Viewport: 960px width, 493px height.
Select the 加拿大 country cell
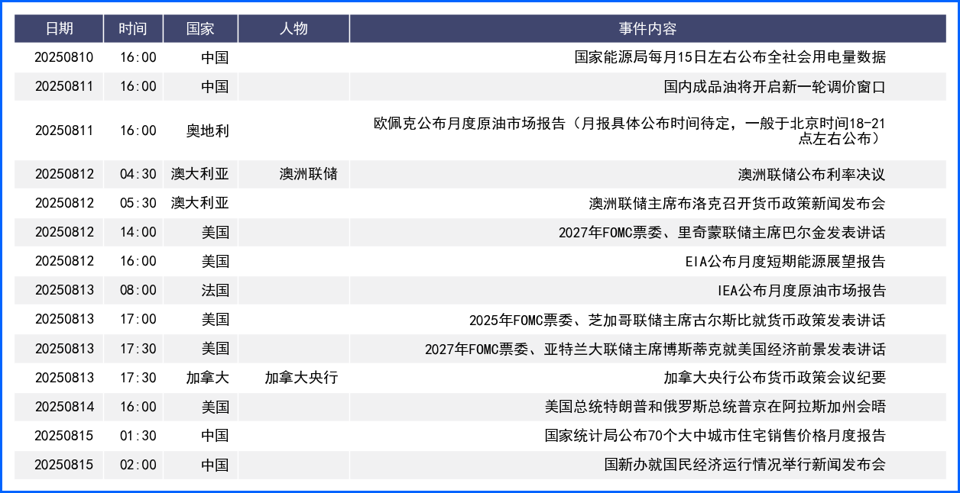pyautogui.click(x=208, y=377)
